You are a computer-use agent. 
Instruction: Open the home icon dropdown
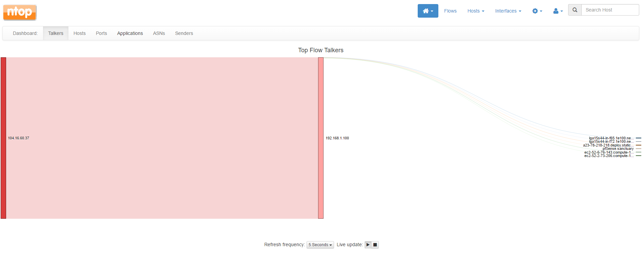428,11
